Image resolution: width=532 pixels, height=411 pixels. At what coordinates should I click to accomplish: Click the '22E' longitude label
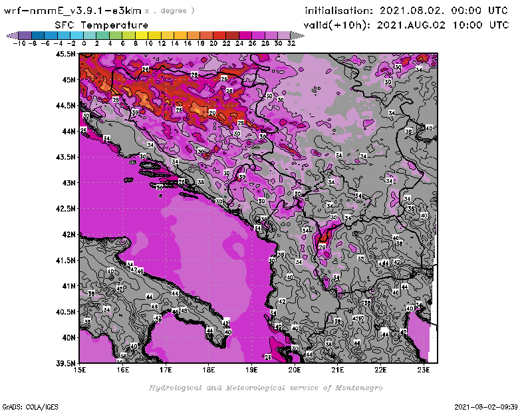click(x=380, y=370)
